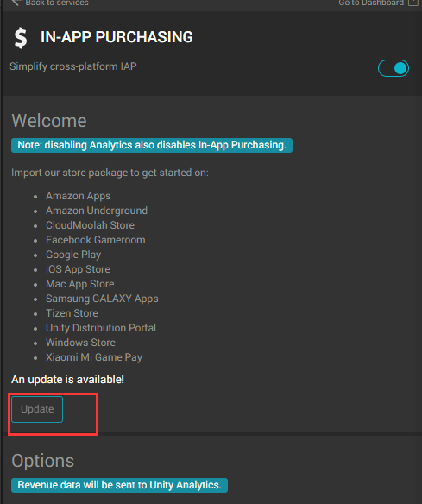The height and width of the screenshot is (504, 422).
Task: Click the dollar sign IAP icon
Action: point(21,38)
